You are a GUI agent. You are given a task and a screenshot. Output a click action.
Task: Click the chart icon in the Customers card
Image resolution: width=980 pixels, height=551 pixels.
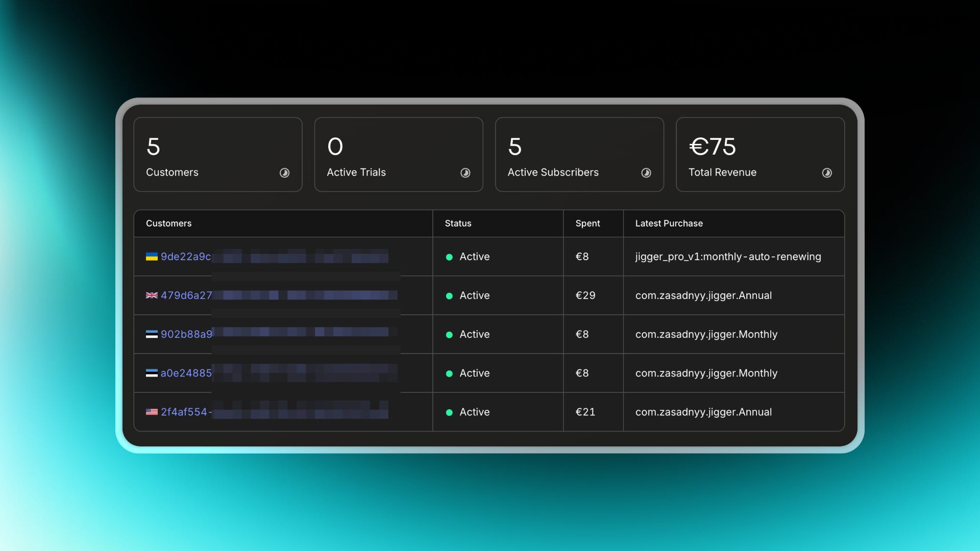284,173
